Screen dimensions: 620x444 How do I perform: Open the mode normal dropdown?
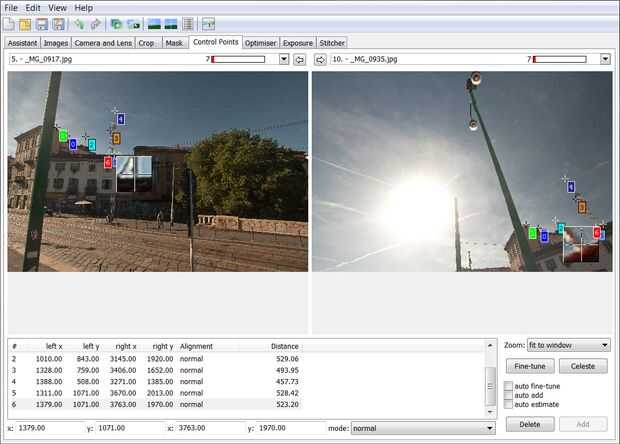(x=423, y=428)
